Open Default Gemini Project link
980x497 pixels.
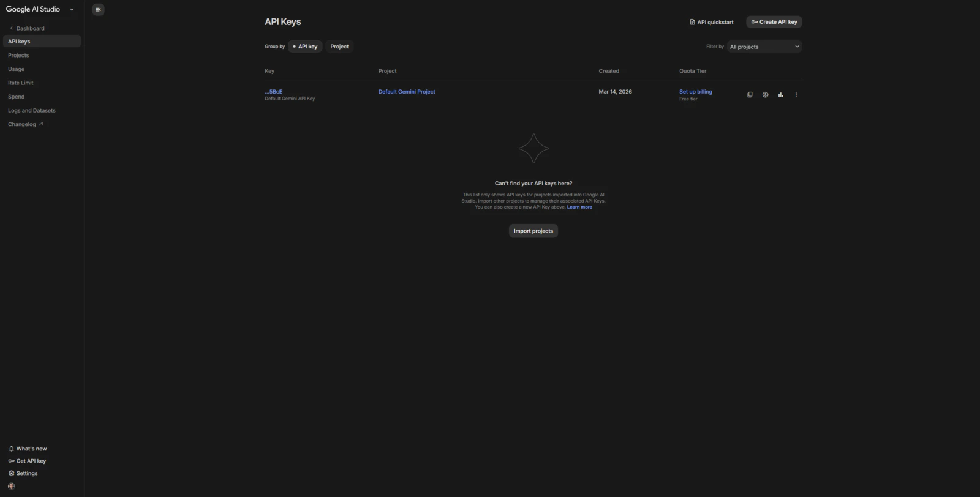coord(407,92)
